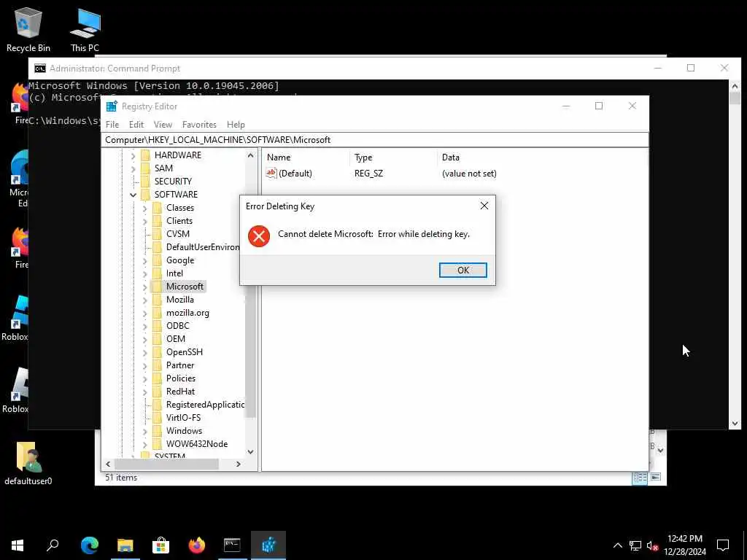Expand the SAM key
Viewport: 747px width, 560px height.
[133, 168]
